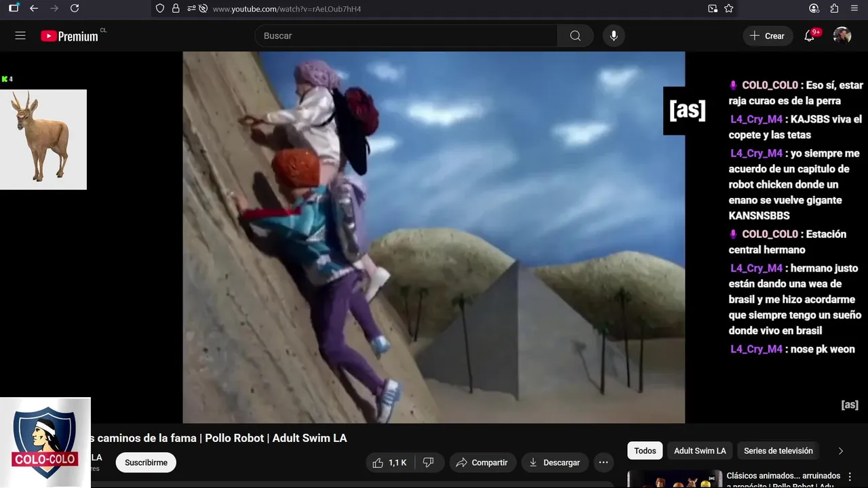Click chat message 'Eso sí, estar raja curao'
Screen dimensions: 868x488
[796, 93]
